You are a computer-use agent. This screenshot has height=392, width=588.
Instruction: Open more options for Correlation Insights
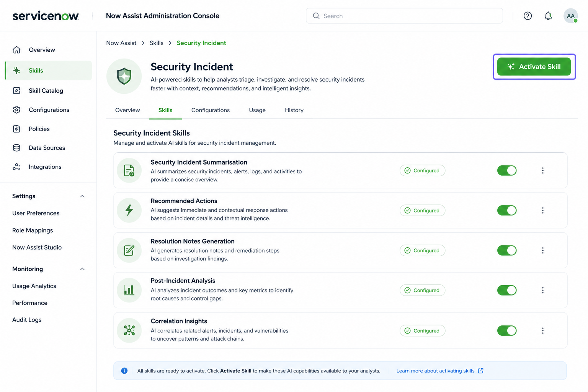click(542, 330)
